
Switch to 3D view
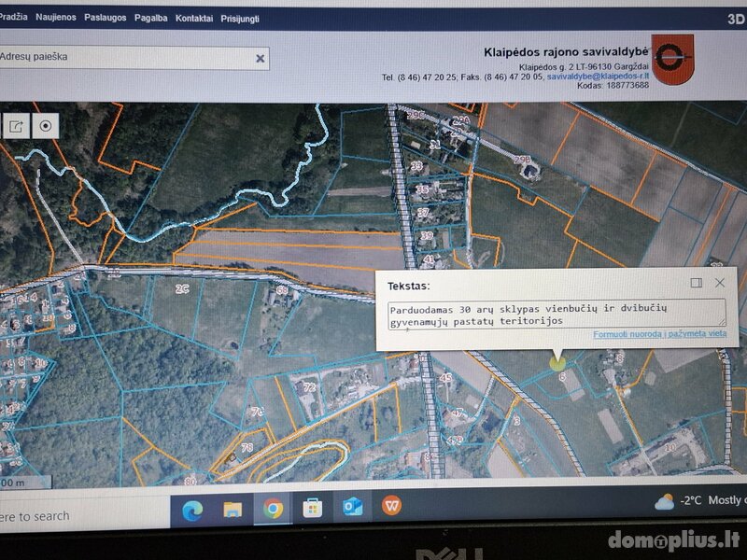coord(736,19)
